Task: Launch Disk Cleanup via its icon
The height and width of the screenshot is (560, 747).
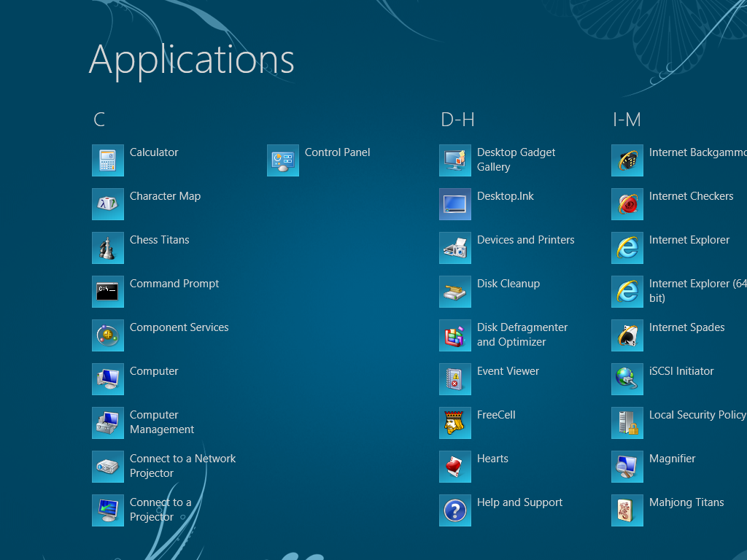Action: coord(455,292)
